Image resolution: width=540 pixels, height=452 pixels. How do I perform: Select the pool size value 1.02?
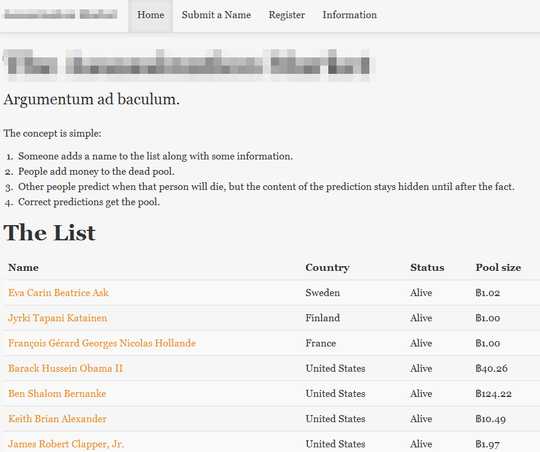[x=488, y=293]
